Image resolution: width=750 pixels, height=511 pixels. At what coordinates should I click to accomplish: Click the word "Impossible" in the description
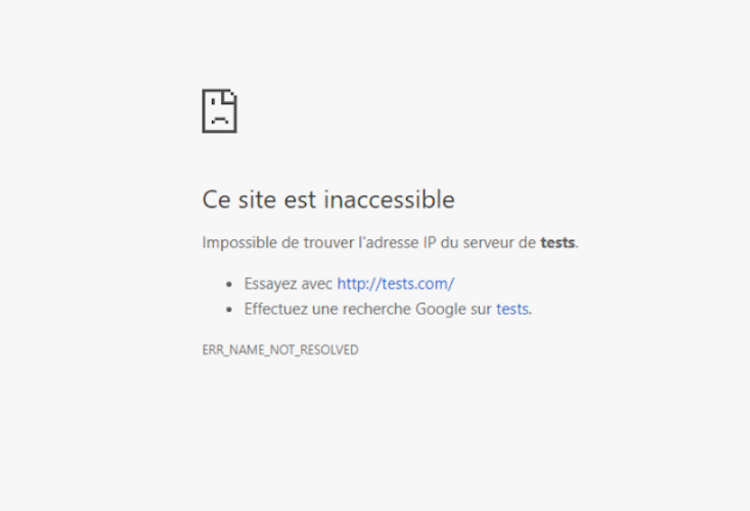pyautogui.click(x=238, y=242)
